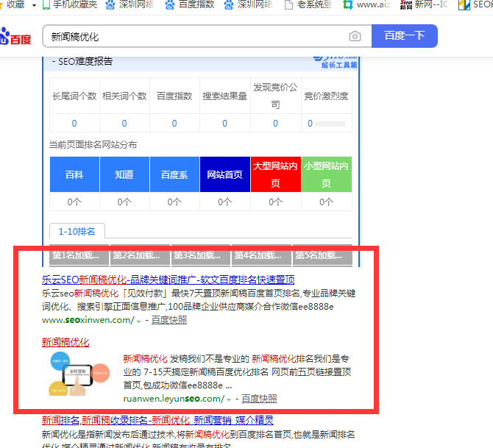Open the 老系统登 bookmark
The image size is (493, 448).
[x=308, y=4]
